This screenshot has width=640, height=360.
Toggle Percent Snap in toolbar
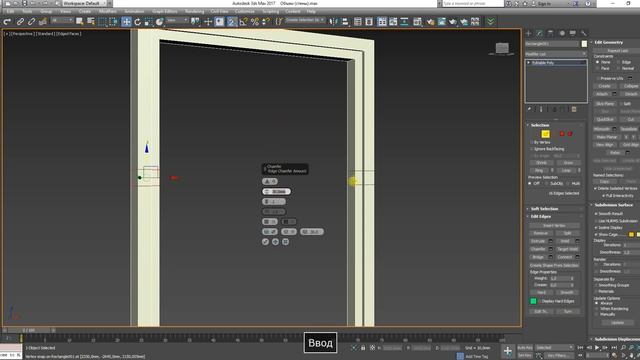tap(255, 22)
